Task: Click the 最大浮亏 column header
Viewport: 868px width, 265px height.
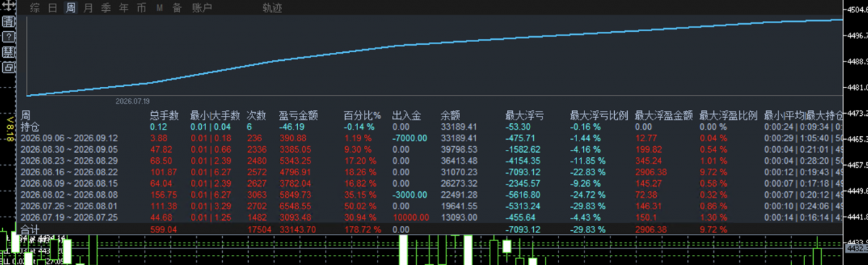Action: pos(524,116)
